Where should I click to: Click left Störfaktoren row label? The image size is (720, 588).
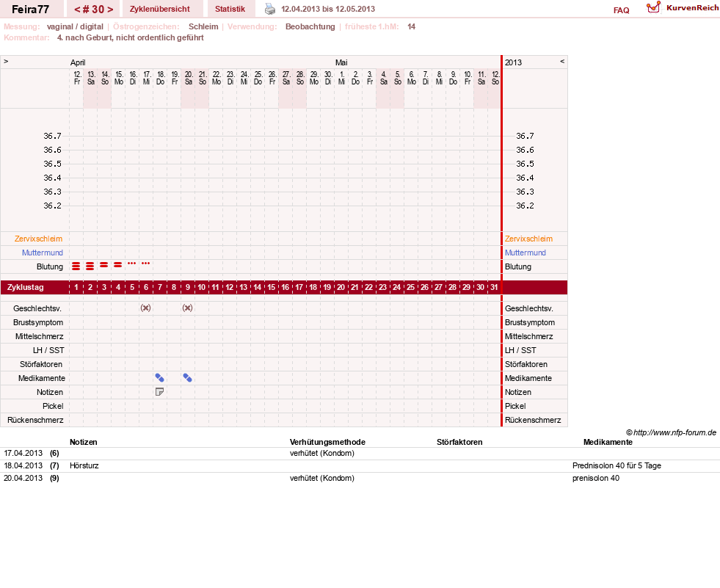[x=41, y=364]
